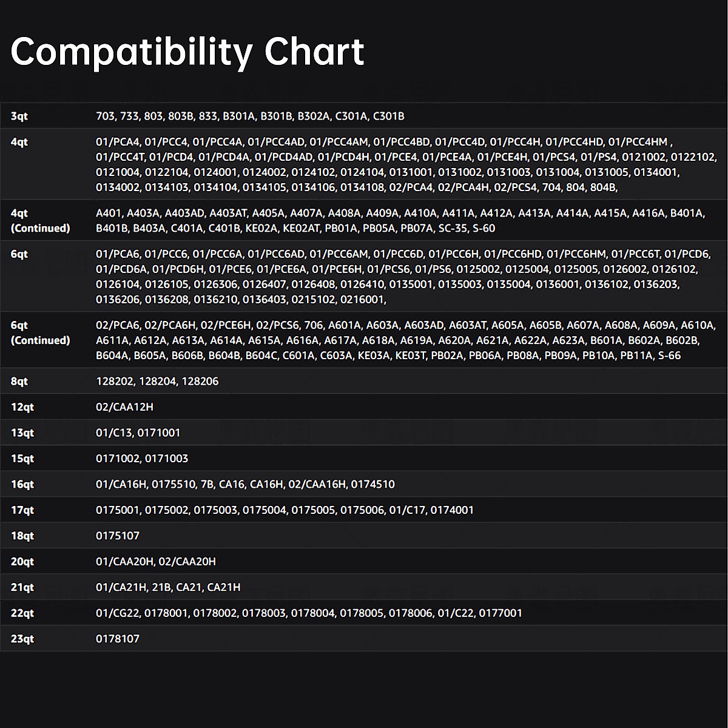Click the Compatibility Chart heading
This screenshot has width=728, height=728.
click(187, 52)
